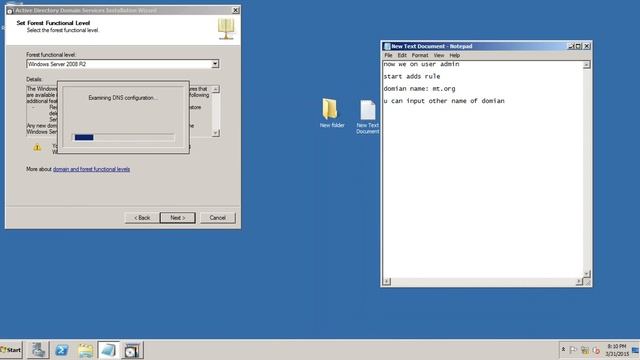Launch Windows PowerShell from the taskbar
This screenshot has height=360, width=640.
pyautogui.click(x=62, y=350)
